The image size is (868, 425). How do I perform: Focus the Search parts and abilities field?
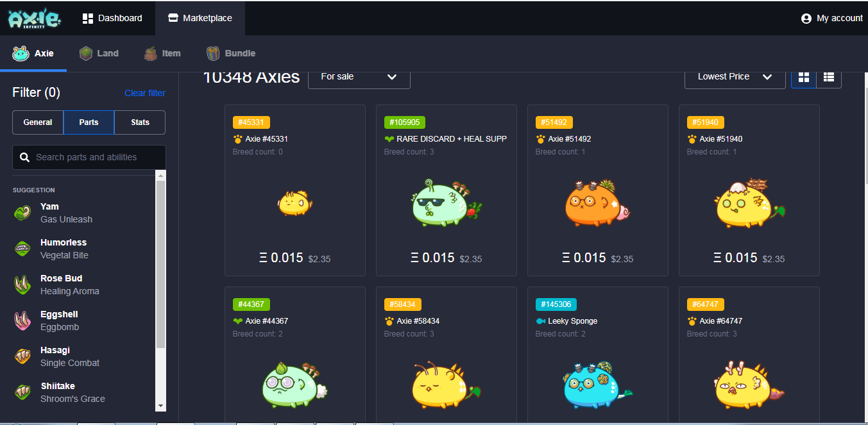tap(89, 157)
